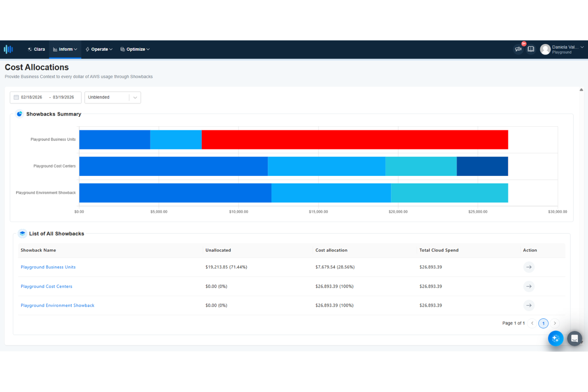Click the announcements megaphone icon with notification badge
588x392 pixels.
click(518, 49)
